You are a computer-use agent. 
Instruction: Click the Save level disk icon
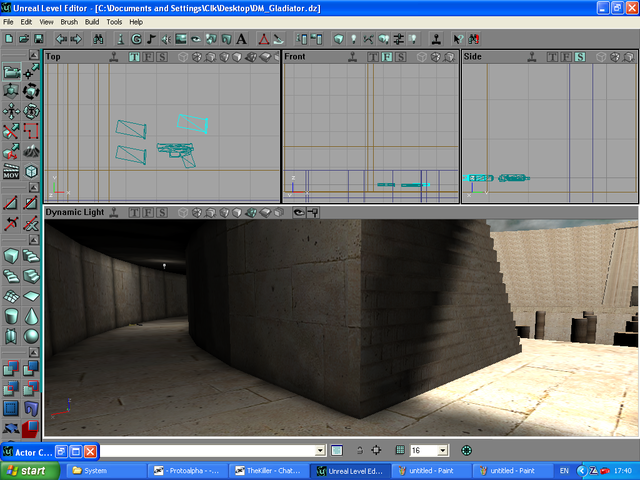[x=37, y=38]
